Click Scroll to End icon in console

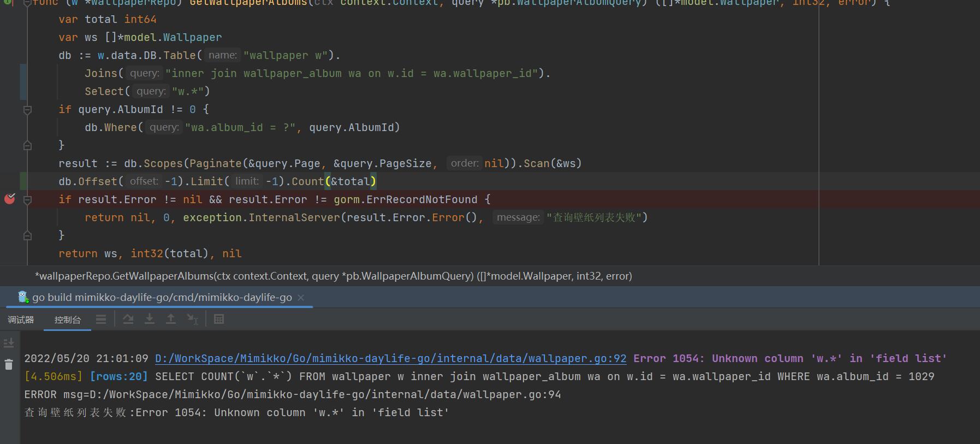9,343
